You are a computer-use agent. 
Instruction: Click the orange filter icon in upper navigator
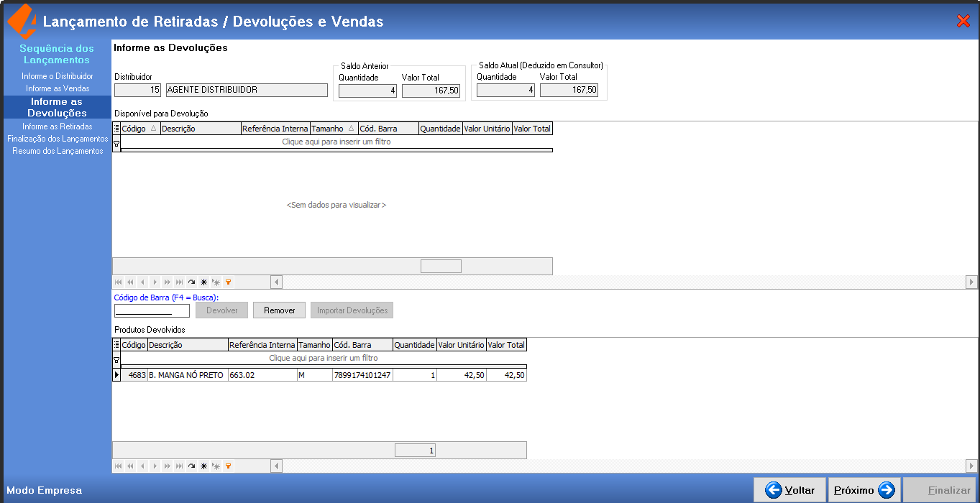point(228,282)
